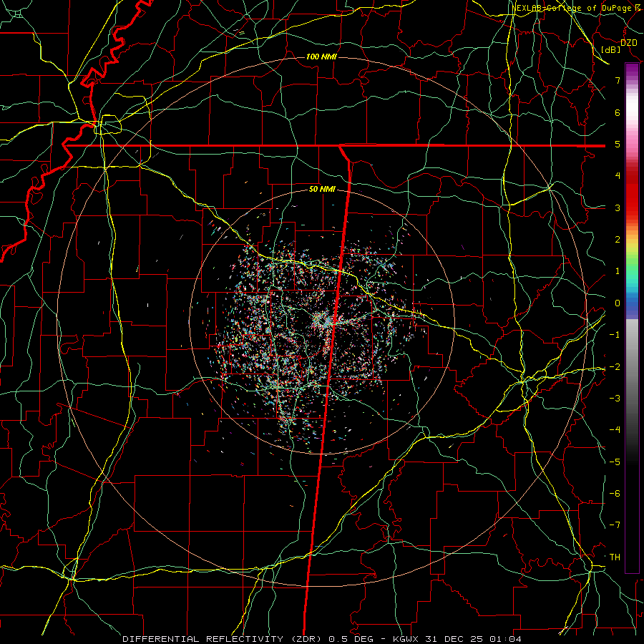This screenshot has width=644, height=644.
Task: Click the 2 dB value on color scale
Action: click(618, 240)
